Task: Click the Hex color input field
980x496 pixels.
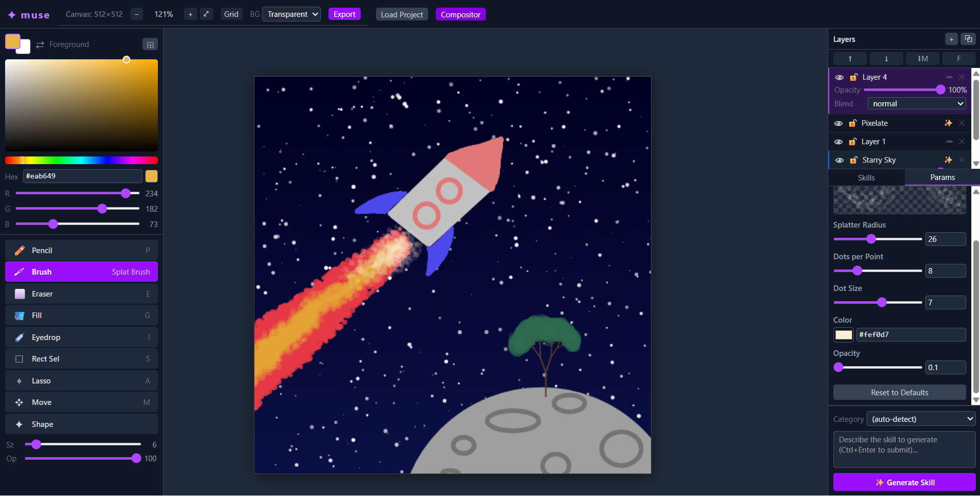Action: tap(82, 176)
